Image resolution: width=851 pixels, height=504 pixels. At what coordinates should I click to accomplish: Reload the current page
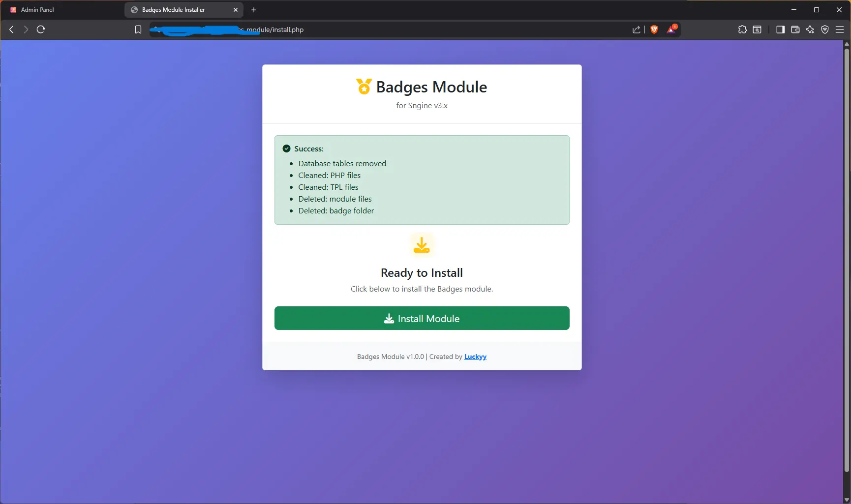click(41, 30)
